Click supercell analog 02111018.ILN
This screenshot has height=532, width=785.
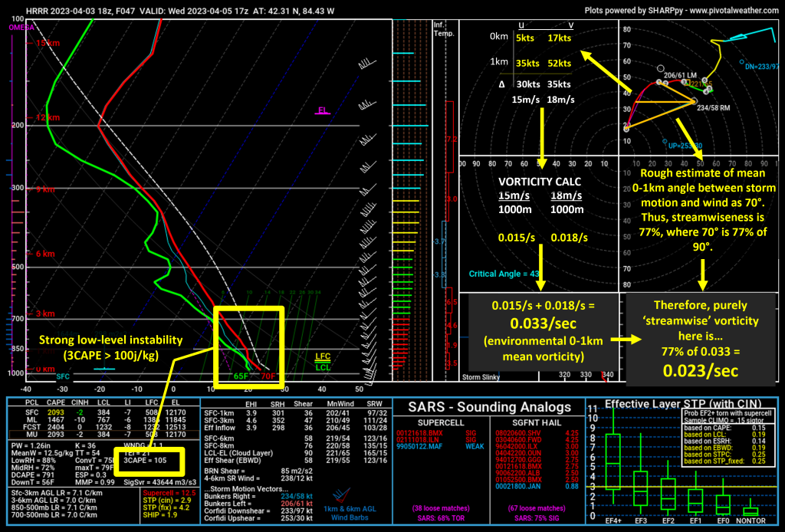coord(419,440)
